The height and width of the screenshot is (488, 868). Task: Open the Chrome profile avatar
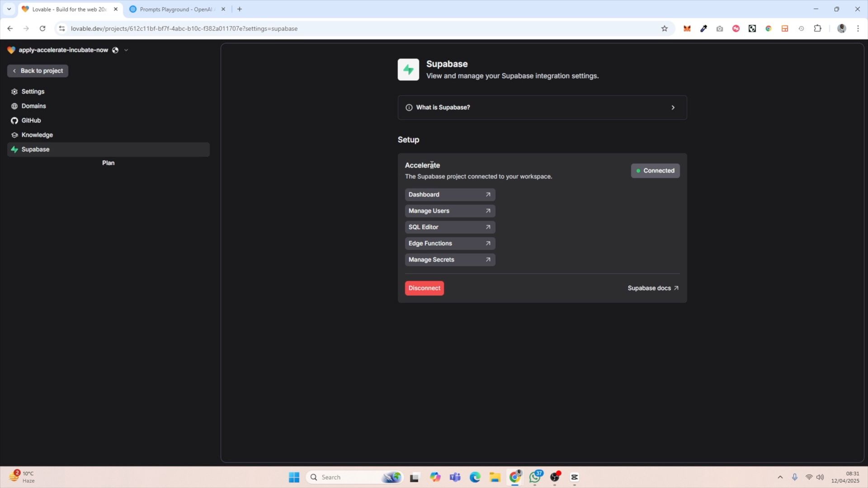(841, 28)
